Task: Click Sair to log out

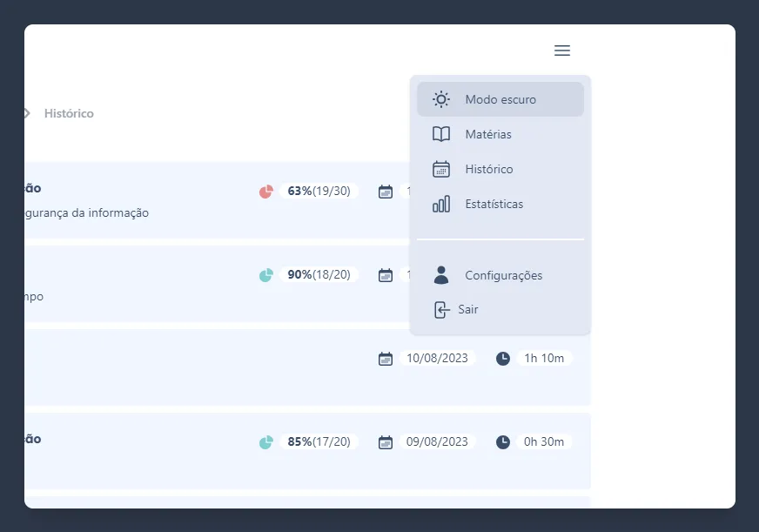Action: 468,309
